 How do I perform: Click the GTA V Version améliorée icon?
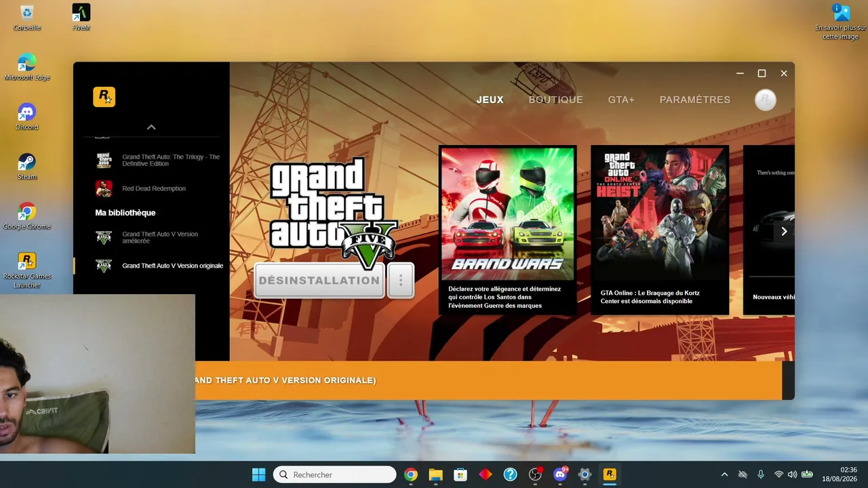(x=103, y=237)
